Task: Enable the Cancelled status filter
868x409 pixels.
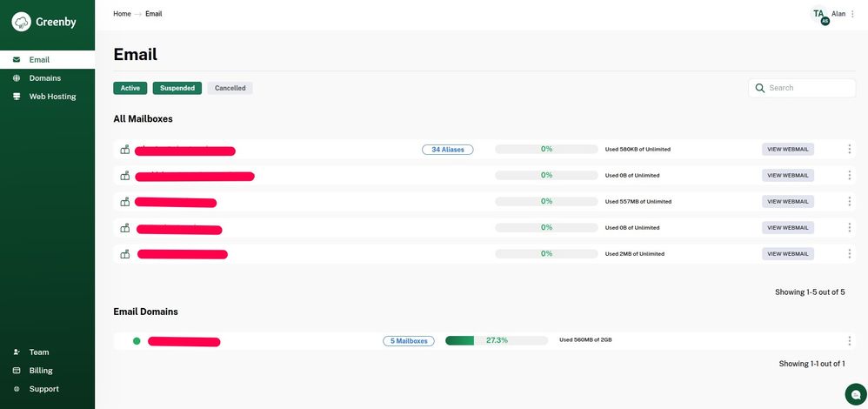Action: (230, 88)
